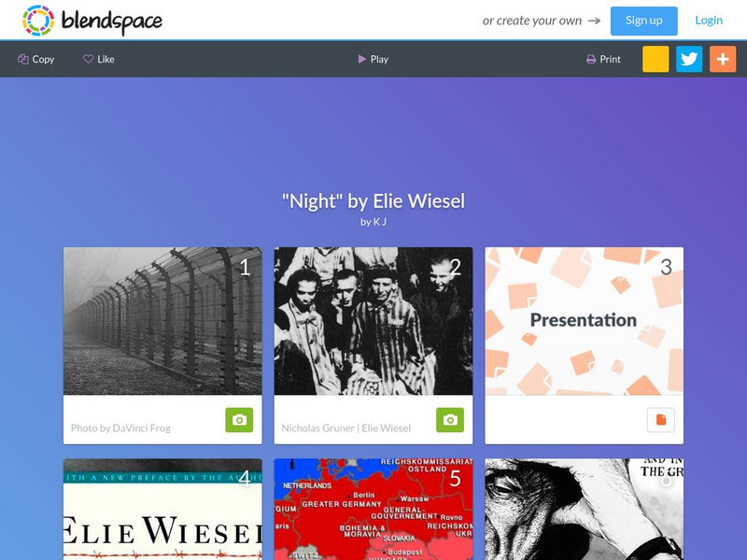
Task: Click the author name 'by K J'
Action: (x=373, y=222)
